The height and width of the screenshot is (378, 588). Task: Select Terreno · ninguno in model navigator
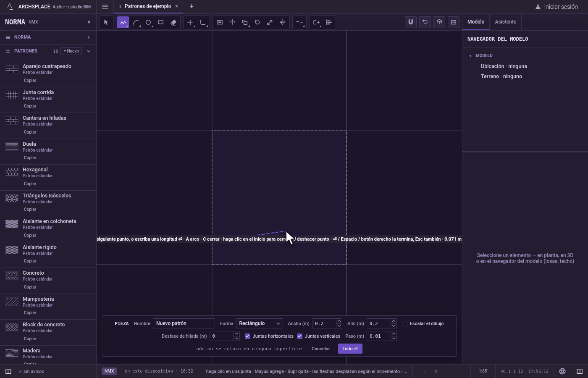(x=501, y=76)
